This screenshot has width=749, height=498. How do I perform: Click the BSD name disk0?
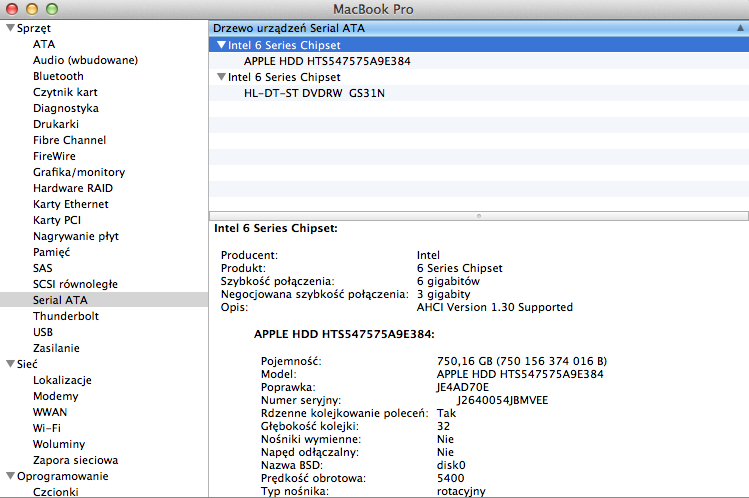point(451,465)
